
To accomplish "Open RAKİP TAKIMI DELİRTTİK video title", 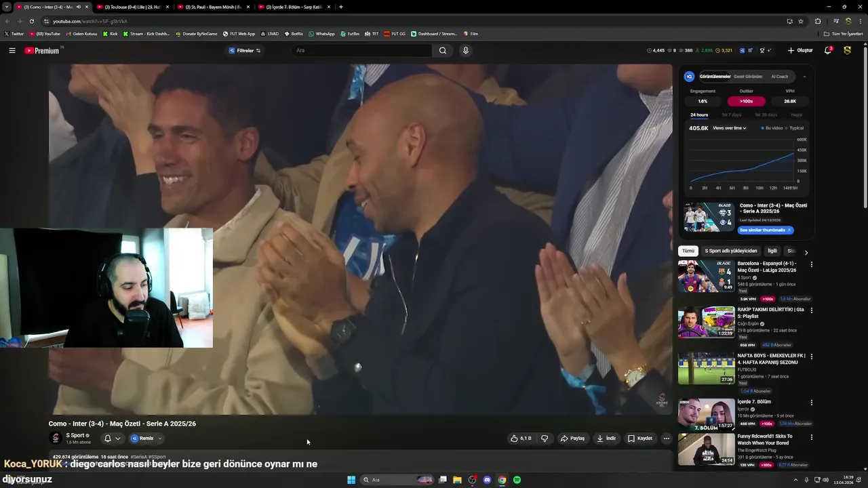I will tap(771, 312).
